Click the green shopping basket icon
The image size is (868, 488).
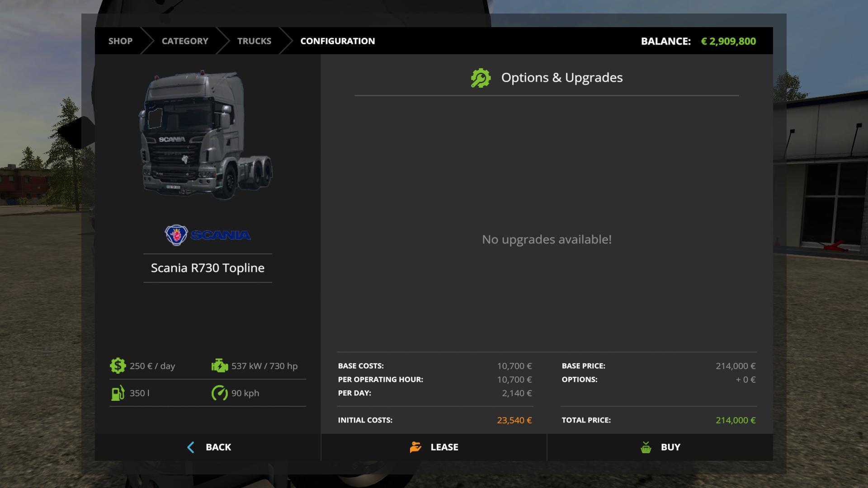pyautogui.click(x=646, y=447)
